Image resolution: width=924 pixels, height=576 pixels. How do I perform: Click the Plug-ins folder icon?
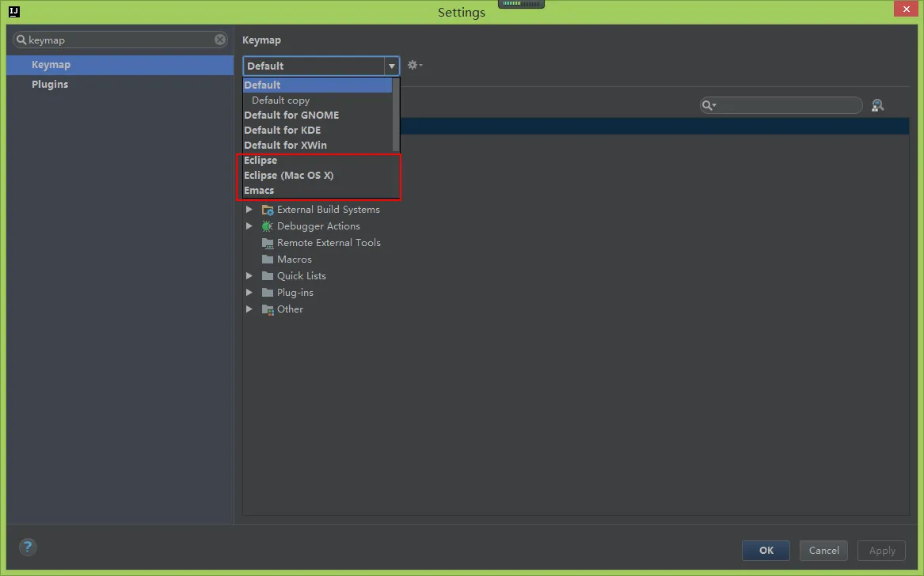coord(268,292)
